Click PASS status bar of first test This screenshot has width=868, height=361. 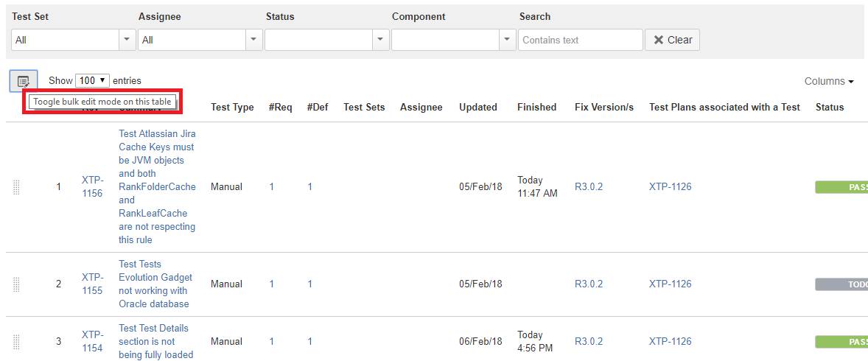click(841, 187)
